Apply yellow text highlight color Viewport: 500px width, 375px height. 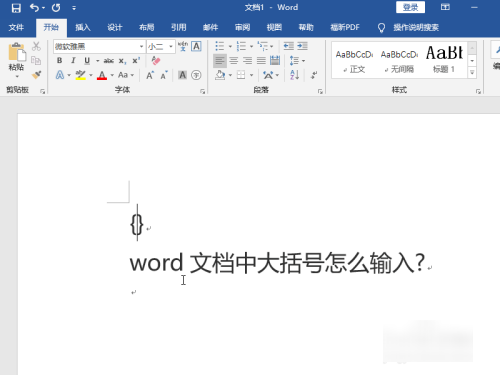pos(81,75)
